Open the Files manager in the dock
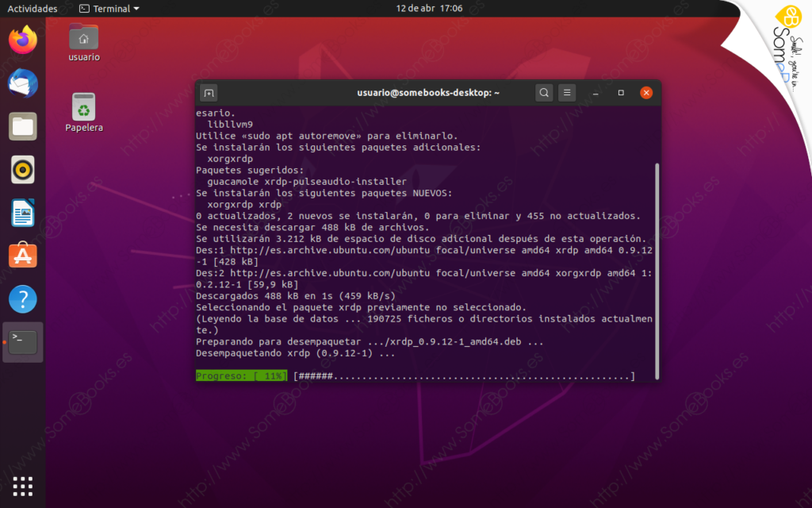The height and width of the screenshot is (508, 812). click(x=23, y=126)
